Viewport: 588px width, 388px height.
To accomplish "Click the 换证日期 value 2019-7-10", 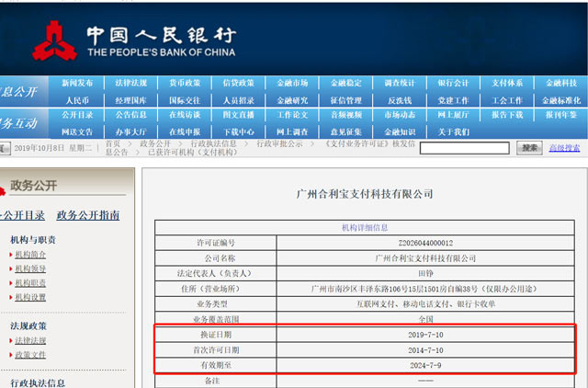I will tap(425, 335).
